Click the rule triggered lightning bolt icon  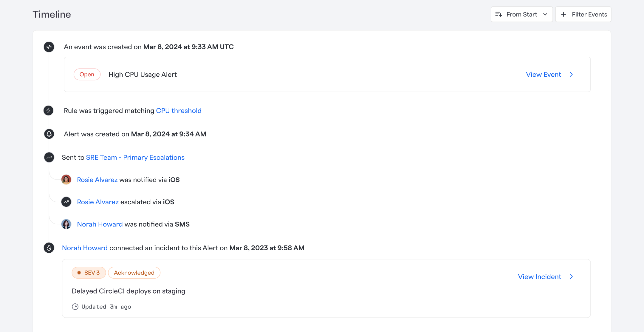click(x=49, y=111)
